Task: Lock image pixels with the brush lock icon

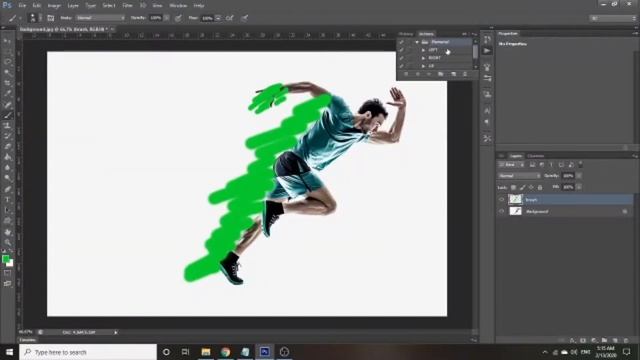Action: pyautogui.click(x=522, y=187)
